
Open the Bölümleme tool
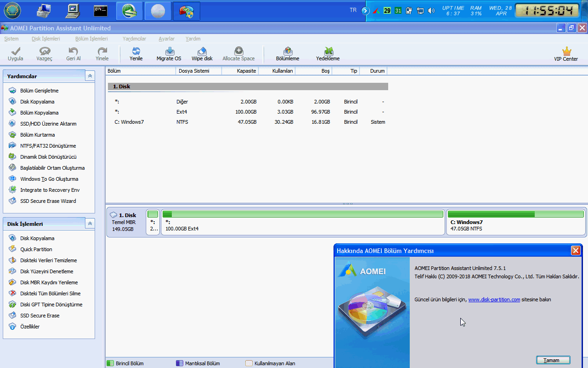click(x=288, y=54)
